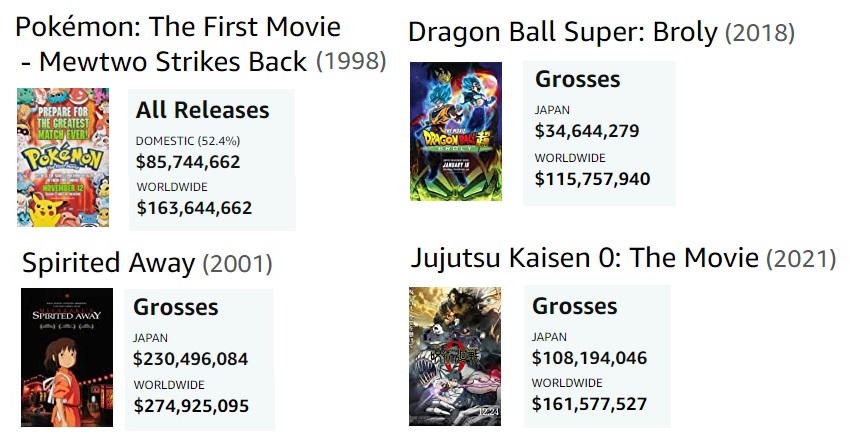Click the Grosses heading for Spirited Away
Viewport: 850px width, 445px height.
click(x=176, y=308)
